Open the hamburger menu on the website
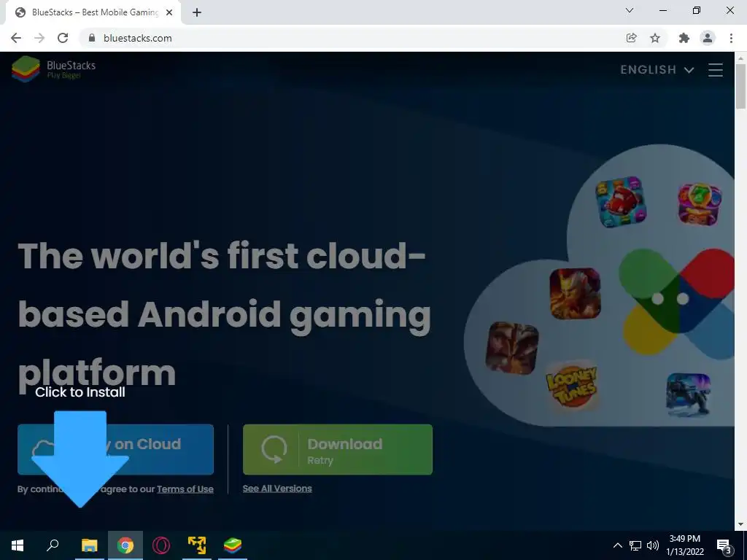This screenshot has height=560, width=747. pyautogui.click(x=716, y=70)
